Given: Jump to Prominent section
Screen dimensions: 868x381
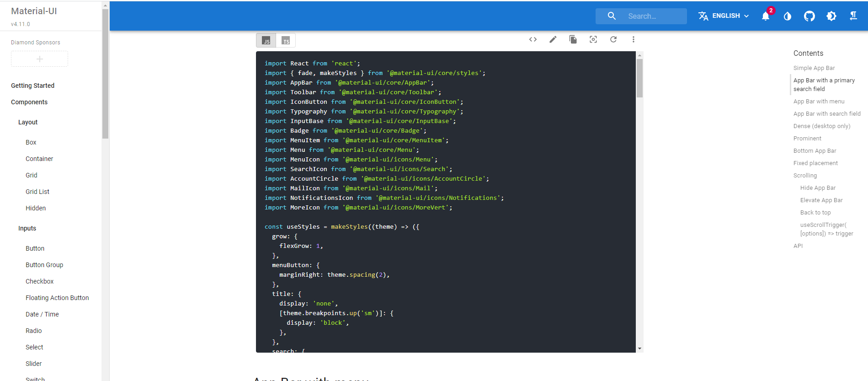Looking at the screenshot, I should [x=807, y=139].
